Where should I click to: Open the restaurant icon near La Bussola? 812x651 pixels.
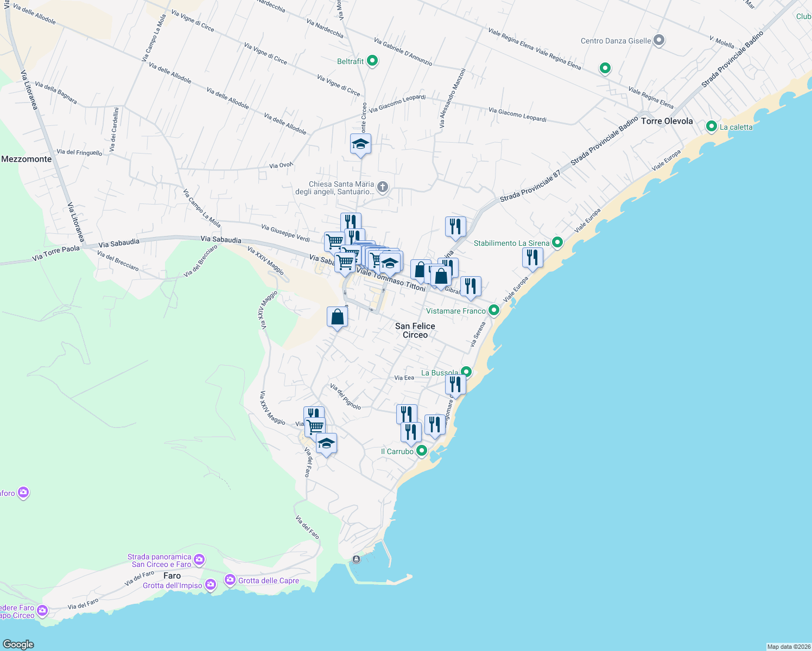(x=455, y=383)
